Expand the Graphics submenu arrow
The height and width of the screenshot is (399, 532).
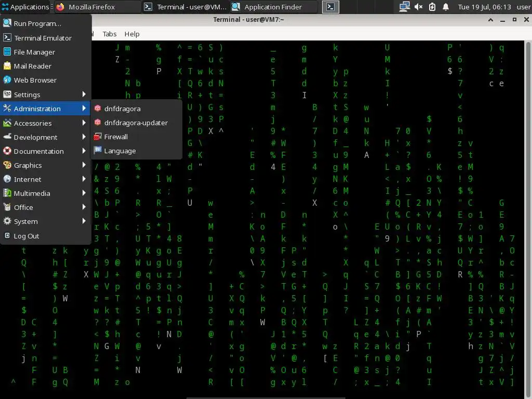point(84,165)
